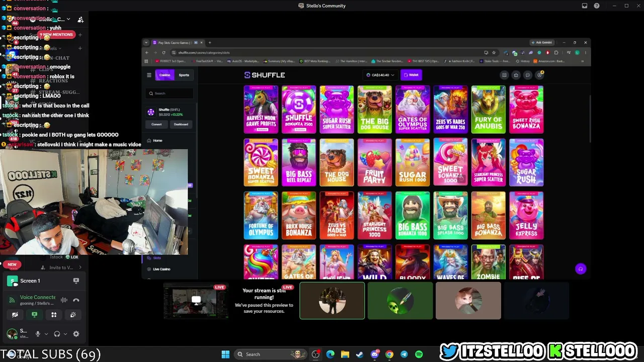Open Microsoft Edge from the taskbar
Viewport: 644px width, 362px height.
point(330,354)
